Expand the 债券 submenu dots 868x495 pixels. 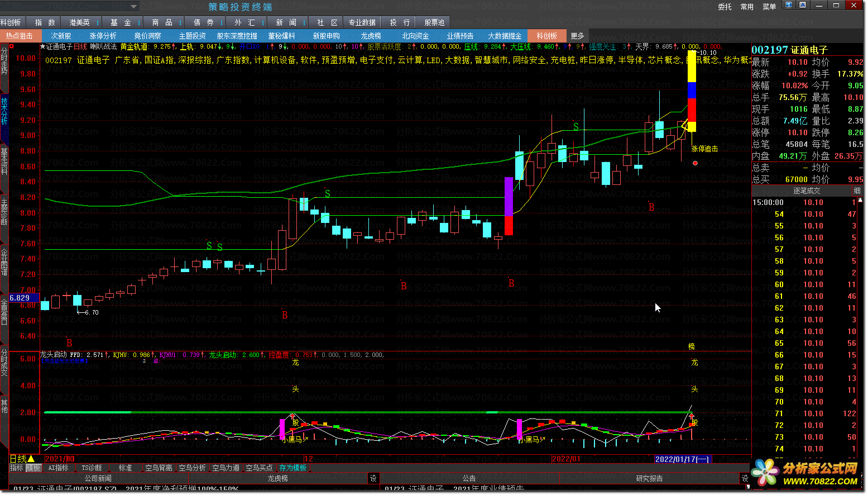222,22
